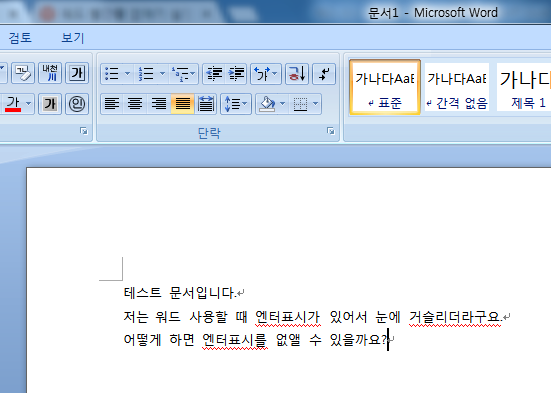The width and height of the screenshot is (551, 393).
Task: Open the bullets list dropdown arrow
Action: (x=128, y=74)
